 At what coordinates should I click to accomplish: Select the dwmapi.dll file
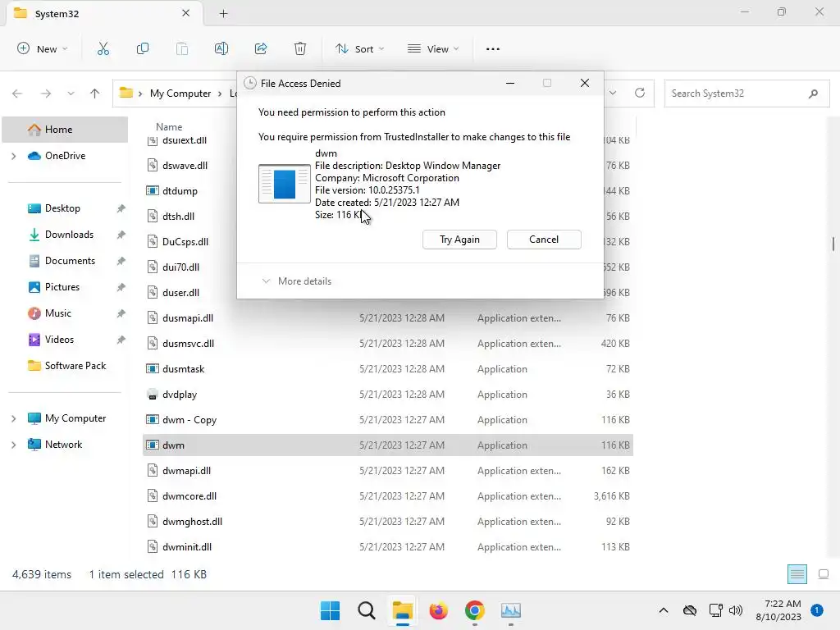tap(388, 471)
